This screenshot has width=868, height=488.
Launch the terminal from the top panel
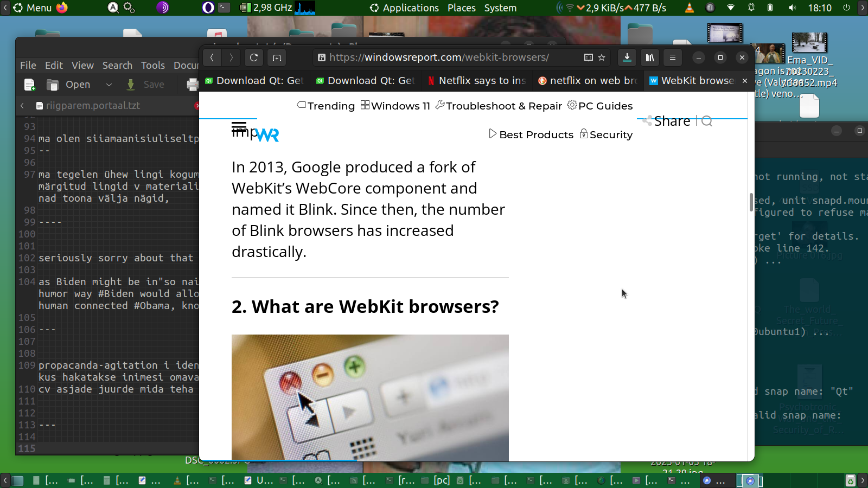click(x=224, y=8)
